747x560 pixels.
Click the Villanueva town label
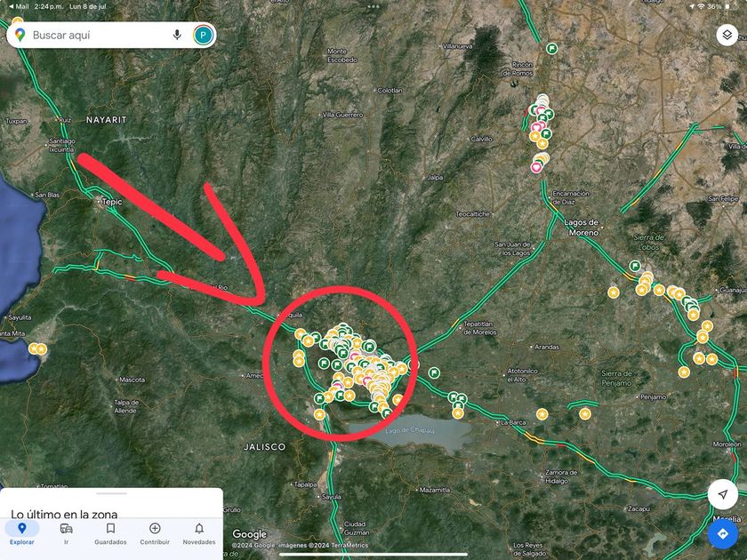click(x=458, y=46)
